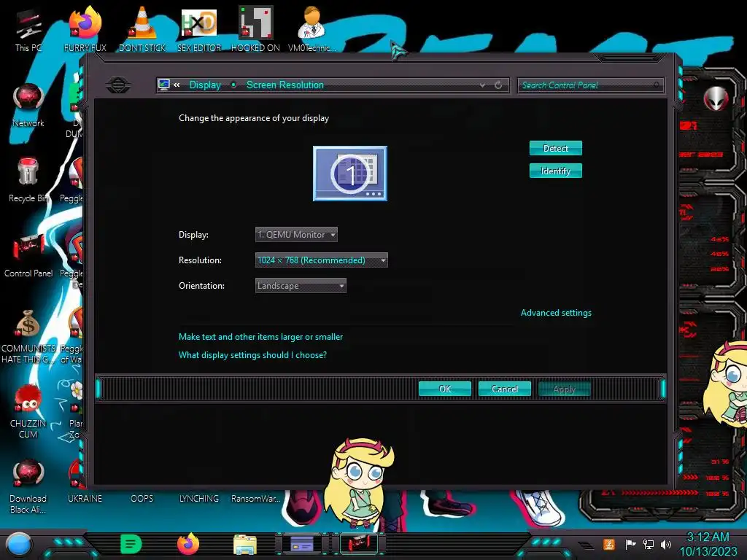Image resolution: width=747 pixels, height=560 pixels.
Task: Select the RansomWar... desktop label
Action: (256, 499)
